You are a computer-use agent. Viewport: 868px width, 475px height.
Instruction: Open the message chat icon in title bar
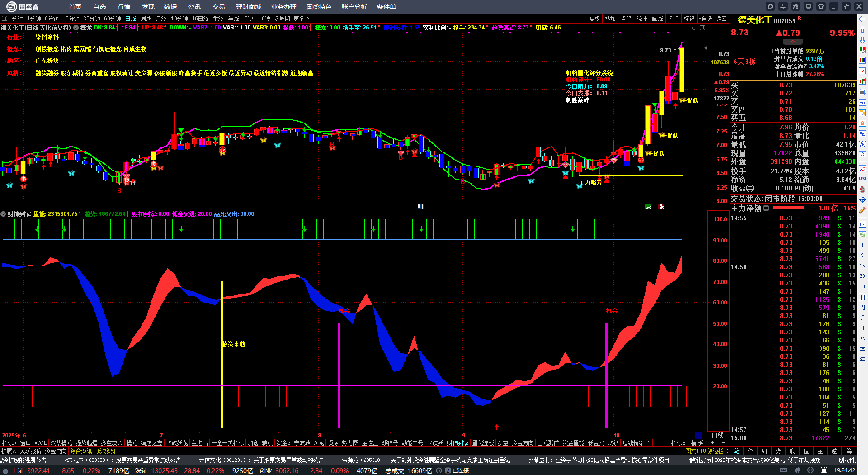[x=770, y=6]
